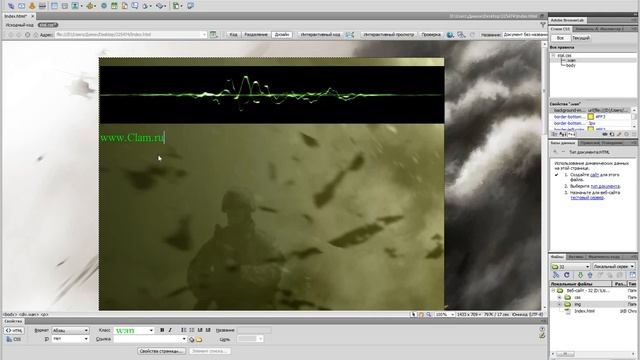Expand the css folder in Files tree
Viewport: 640px width, 360px height.
pos(560,297)
